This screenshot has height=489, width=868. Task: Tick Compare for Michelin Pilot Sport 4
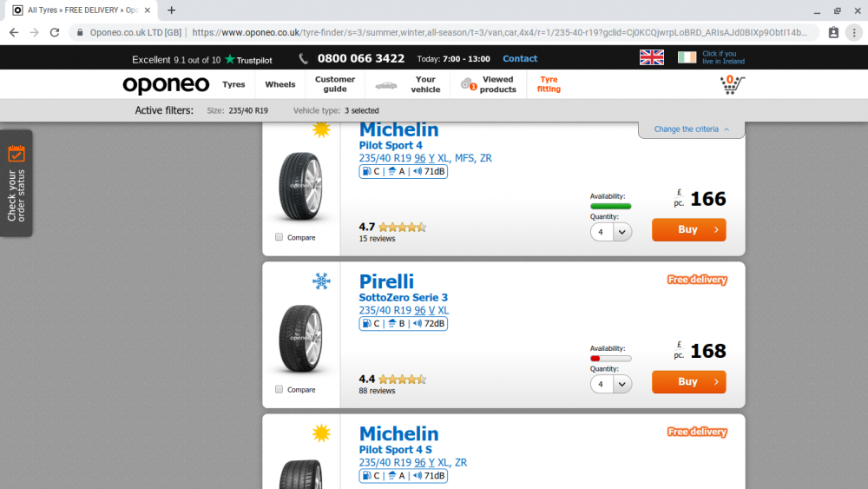coord(279,237)
